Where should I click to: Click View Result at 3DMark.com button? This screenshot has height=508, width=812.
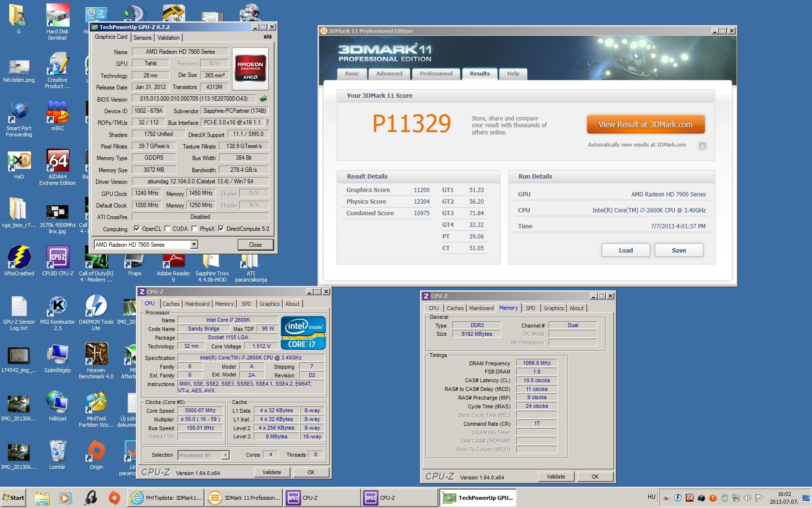pos(645,124)
